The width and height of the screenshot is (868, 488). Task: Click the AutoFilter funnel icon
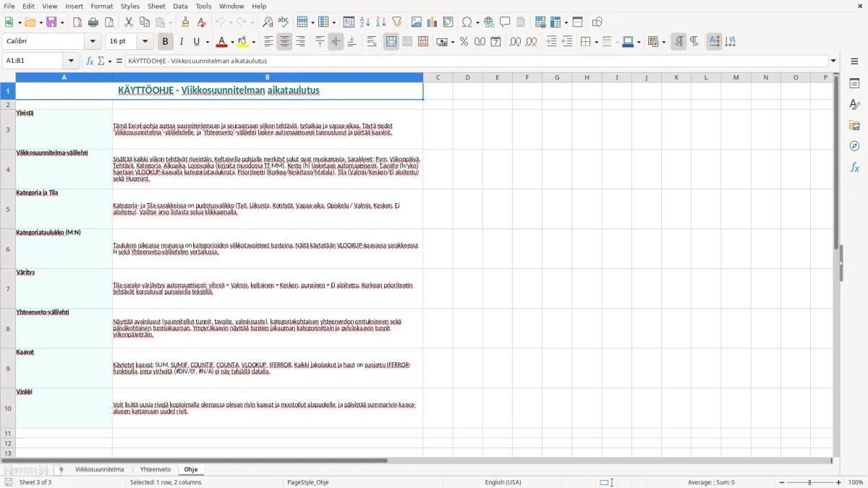[x=397, y=22]
